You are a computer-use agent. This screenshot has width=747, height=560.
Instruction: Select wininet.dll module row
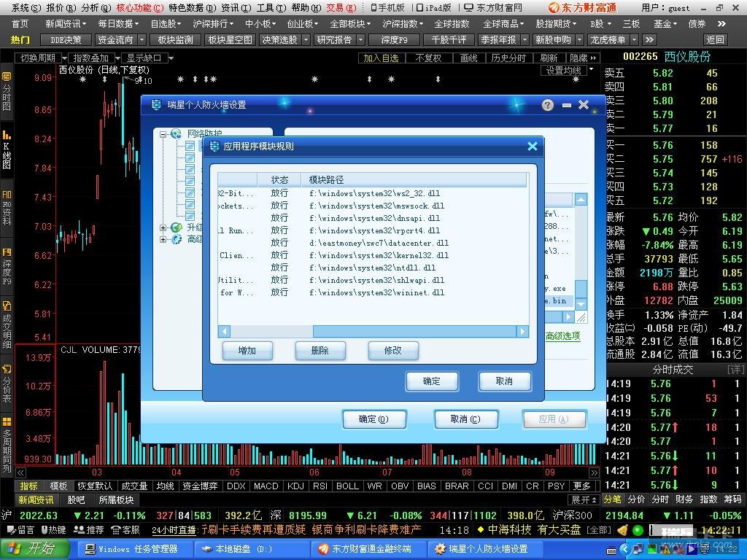[x=373, y=292]
